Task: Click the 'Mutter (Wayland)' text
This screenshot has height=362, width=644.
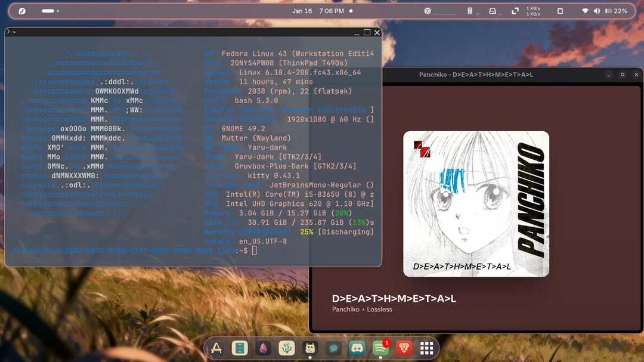Action: coord(256,138)
